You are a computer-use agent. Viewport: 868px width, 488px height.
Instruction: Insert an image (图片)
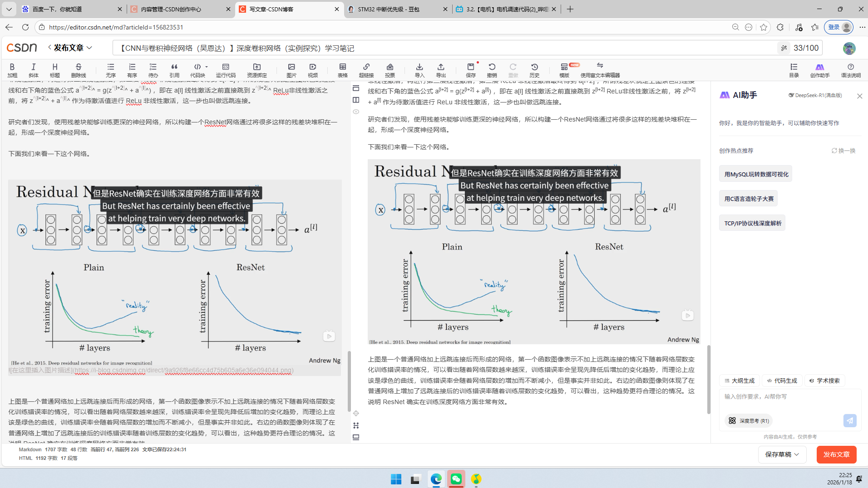point(291,70)
